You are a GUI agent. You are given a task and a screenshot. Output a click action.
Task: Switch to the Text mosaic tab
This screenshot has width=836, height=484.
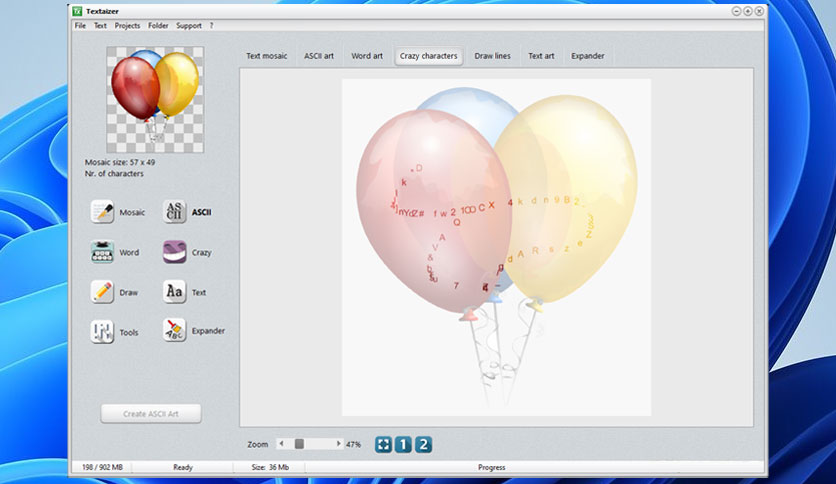pos(267,56)
